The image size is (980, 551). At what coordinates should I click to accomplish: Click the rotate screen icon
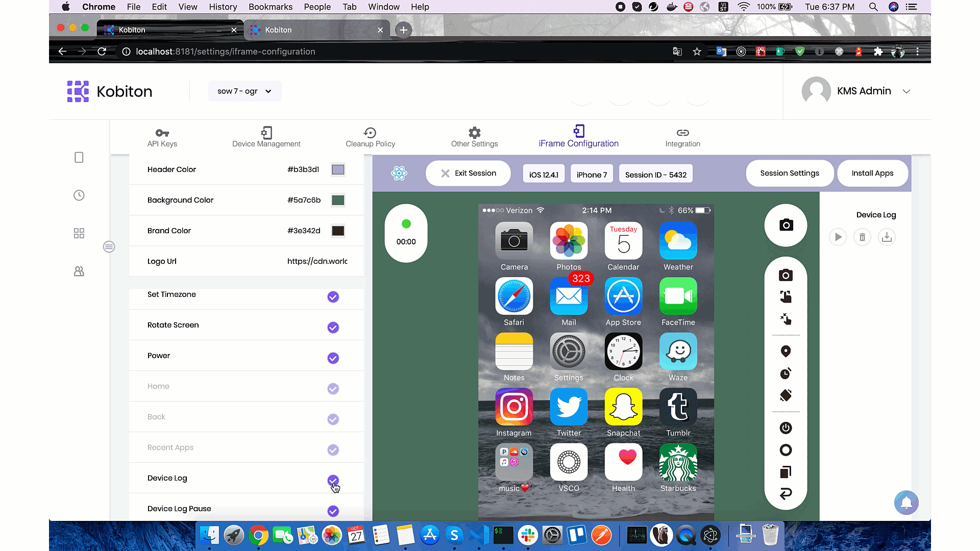(786, 395)
